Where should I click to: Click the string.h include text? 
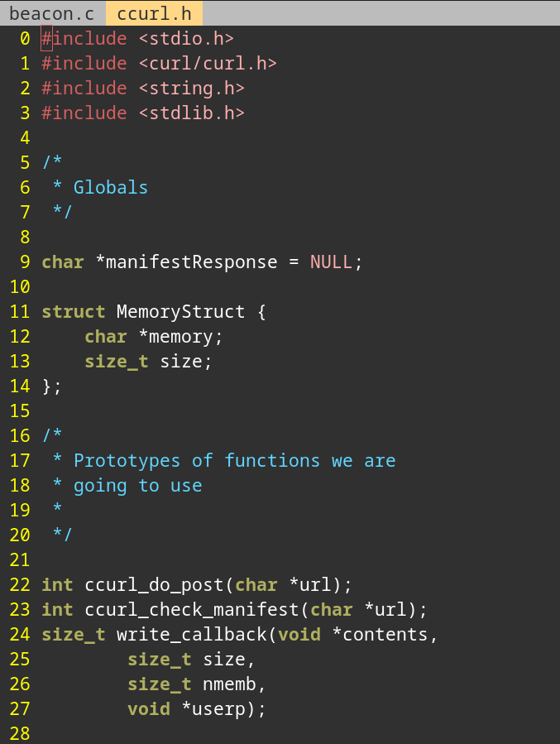click(191, 89)
